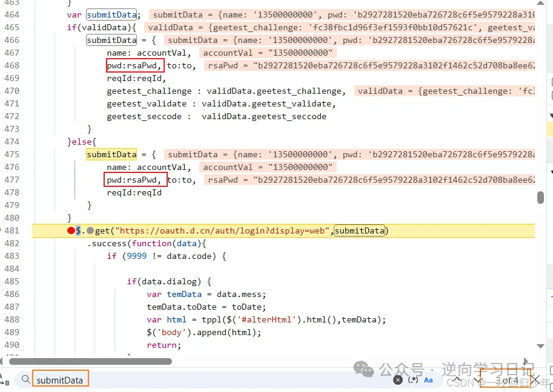Add breakpoint at line number 477
Screen dimensions: 553x392
click(x=12, y=180)
